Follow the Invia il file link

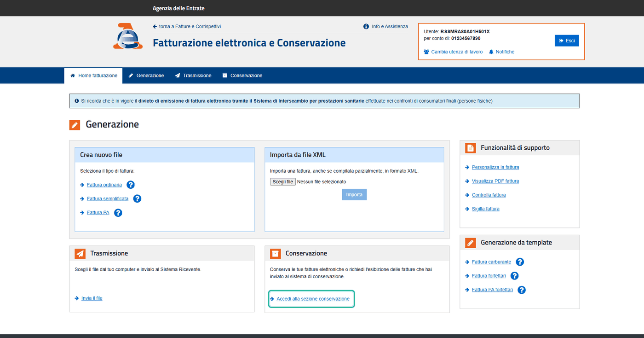(92, 298)
